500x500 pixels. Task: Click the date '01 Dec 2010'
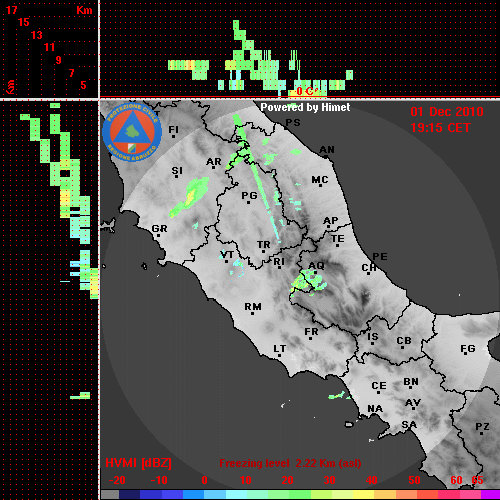pos(447,112)
